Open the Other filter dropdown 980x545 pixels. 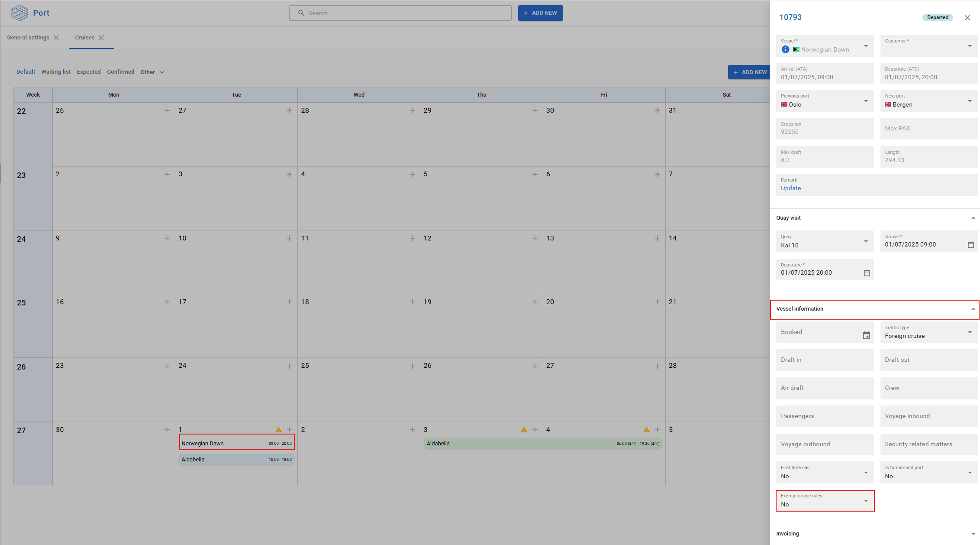click(152, 72)
